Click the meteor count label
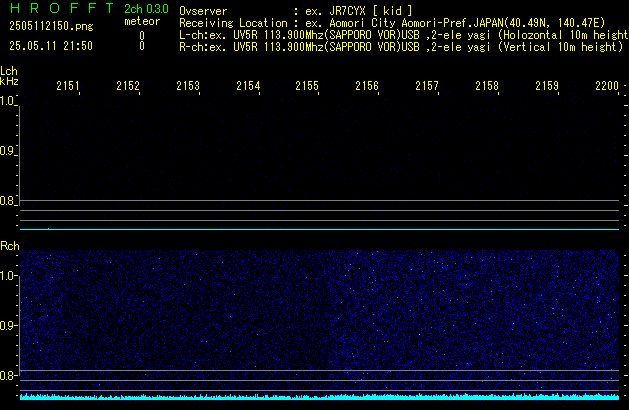 142,21
